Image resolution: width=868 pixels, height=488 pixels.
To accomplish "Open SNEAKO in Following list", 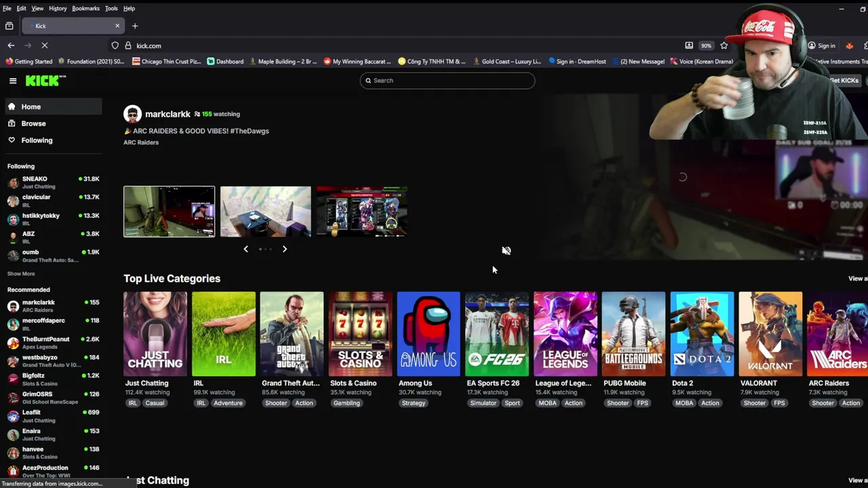I will 53,182.
